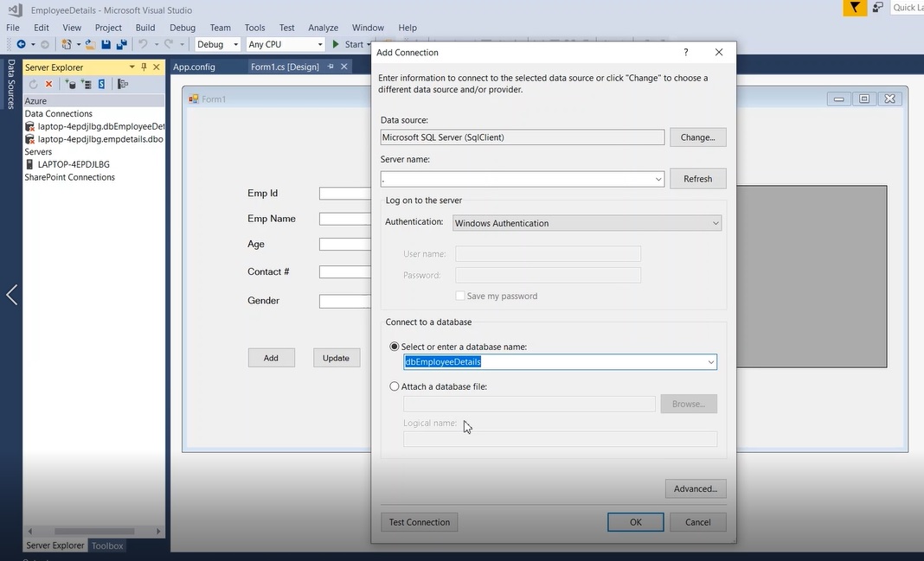Click the Visual Studio logo icon
Viewport: 924px width, 561px height.
click(15, 10)
